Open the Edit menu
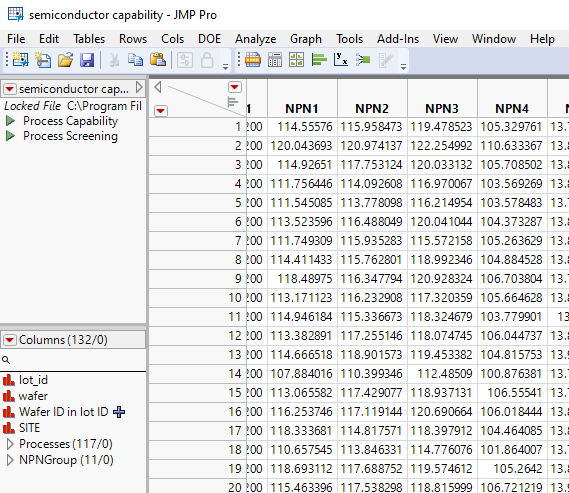This screenshot has height=493, width=569. pyautogui.click(x=49, y=39)
